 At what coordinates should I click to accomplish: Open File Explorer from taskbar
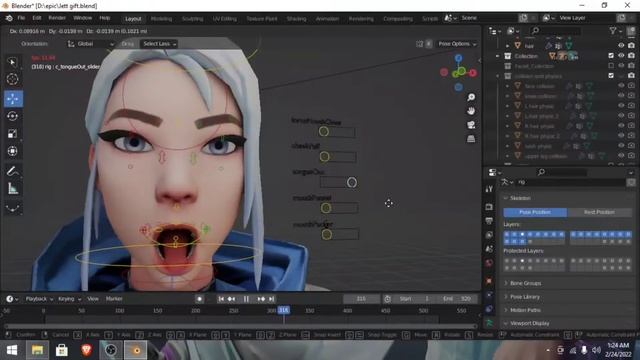click(38, 350)
